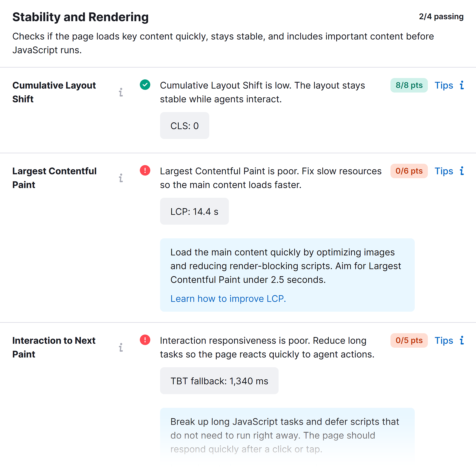Screen dimensions: 476x470
Task: Click the 'Break up long JavaScript tasks' tip text
Action: (285, 436)
